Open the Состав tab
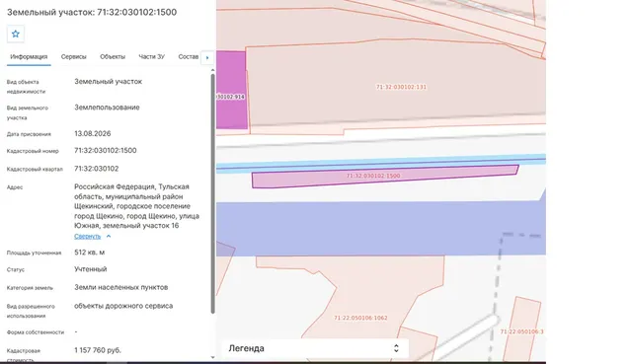The height and width of the screenshot is (364, 632). pyautogui.click(x=189, y=57)
